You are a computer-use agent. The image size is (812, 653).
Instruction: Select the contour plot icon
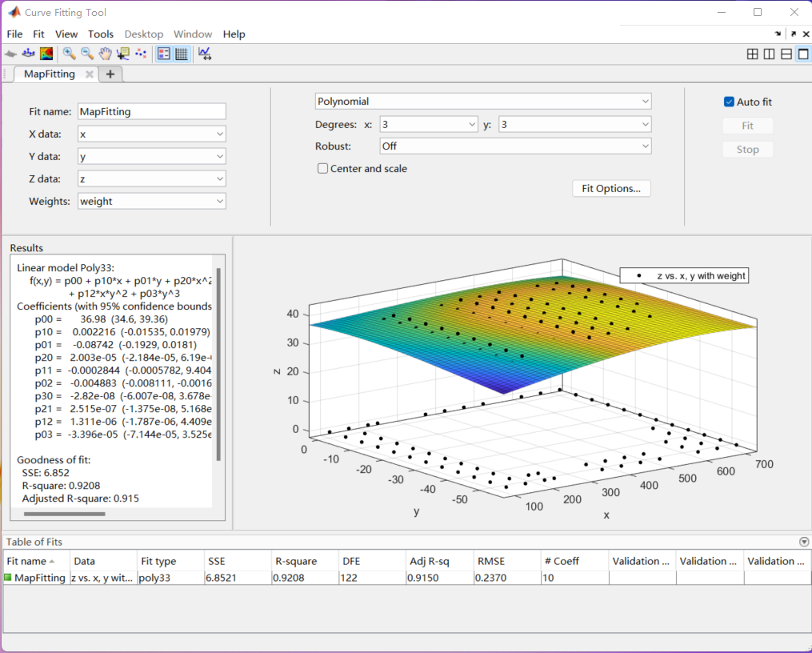pos(47,54)
